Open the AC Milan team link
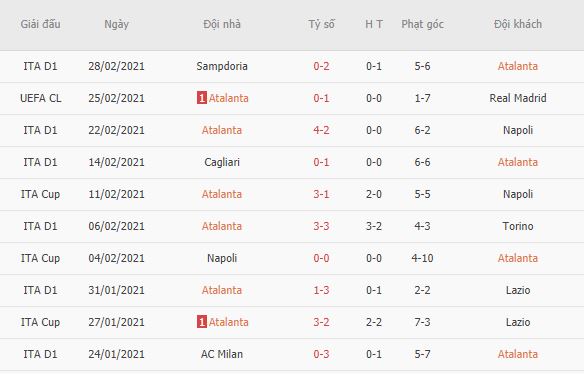The height and width of the screenshot is (374, 584). coord(222,354)
